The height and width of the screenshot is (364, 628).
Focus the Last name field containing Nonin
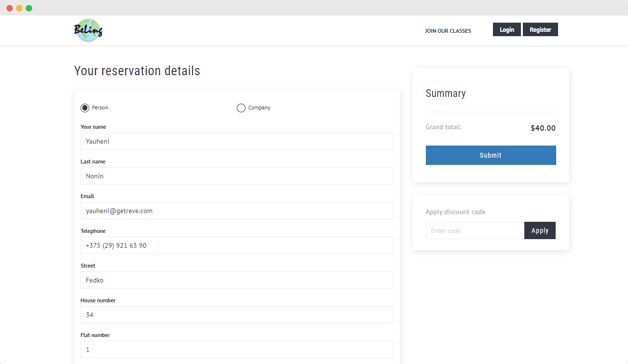[237, 176]
